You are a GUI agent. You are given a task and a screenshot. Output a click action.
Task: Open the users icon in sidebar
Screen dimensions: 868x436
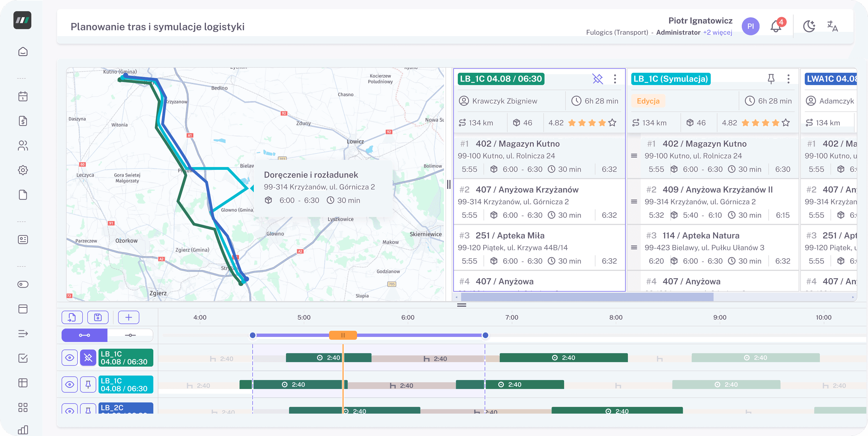click(x=23, y=146)
